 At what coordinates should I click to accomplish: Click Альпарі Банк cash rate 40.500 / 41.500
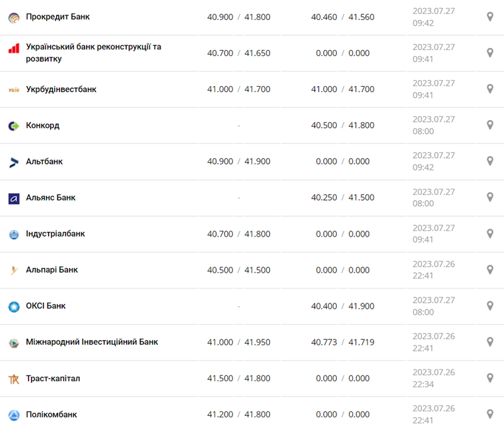click(x=239, y=270)
